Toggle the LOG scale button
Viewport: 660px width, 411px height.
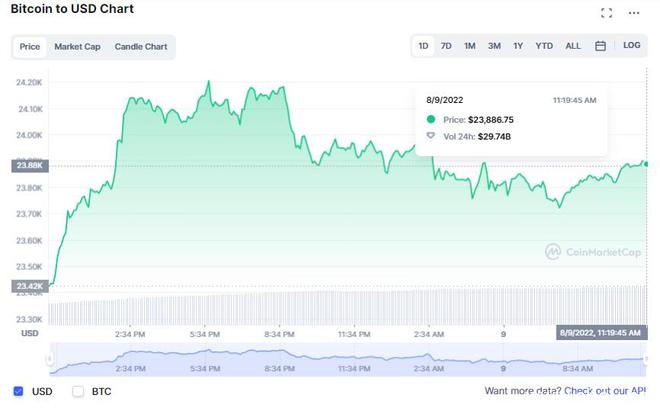click(631, 46)
